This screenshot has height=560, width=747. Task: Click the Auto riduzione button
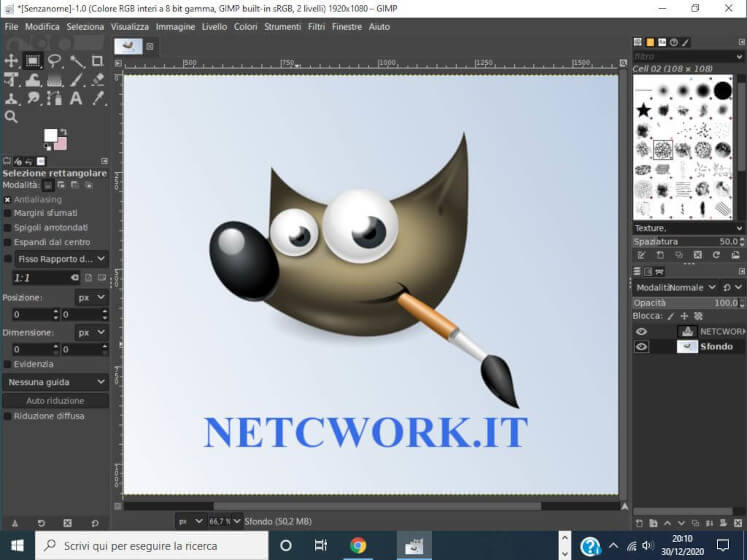coord(56,401)
